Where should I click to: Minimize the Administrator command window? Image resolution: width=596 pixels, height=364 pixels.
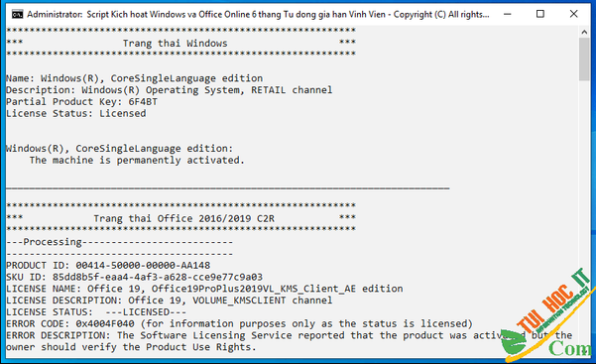507,14
